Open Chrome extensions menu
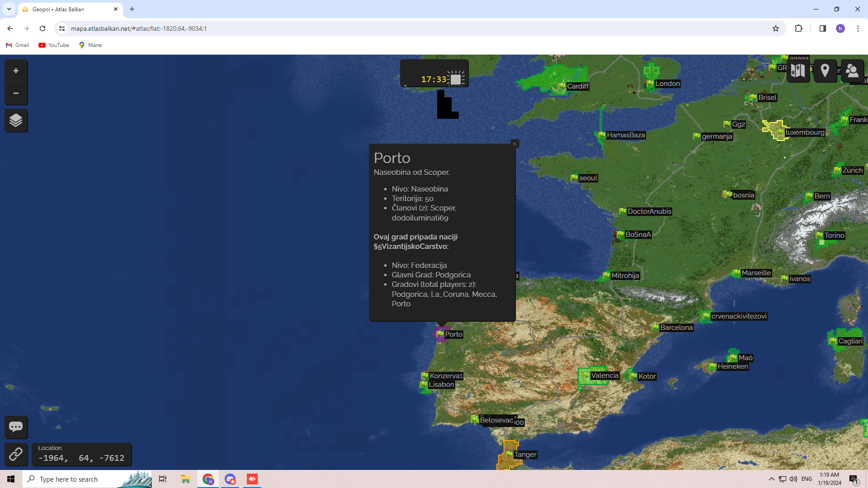868x488 pixels. tap(798, 28)
